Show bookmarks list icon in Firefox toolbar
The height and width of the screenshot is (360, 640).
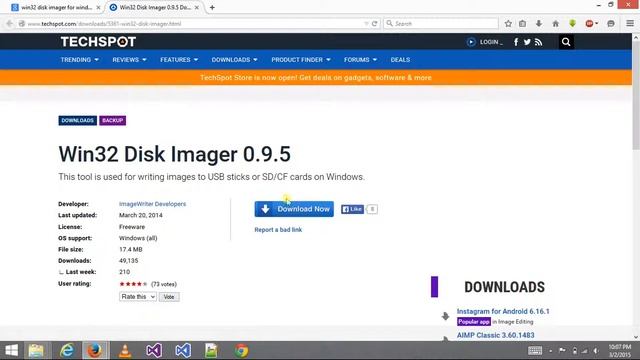click(522, 24)
